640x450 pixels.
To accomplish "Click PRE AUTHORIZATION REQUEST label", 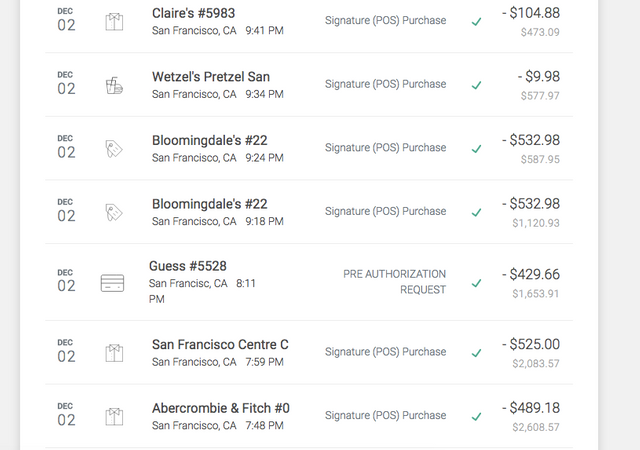I will click(394, 282).
